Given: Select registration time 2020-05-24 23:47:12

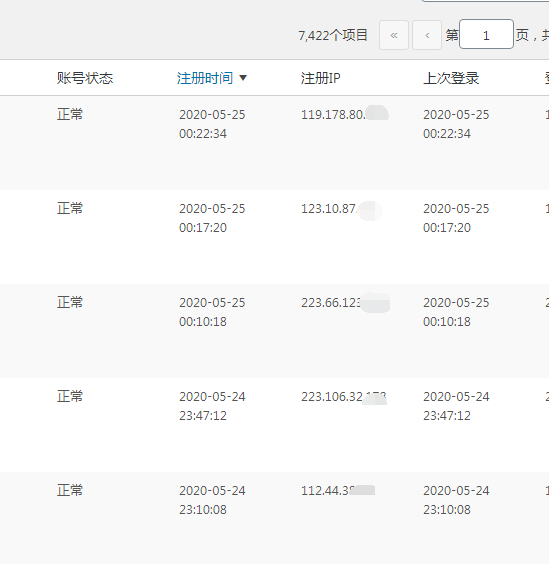Looking at the screenshot, I should pyautogui.click(x=212, y=406).
